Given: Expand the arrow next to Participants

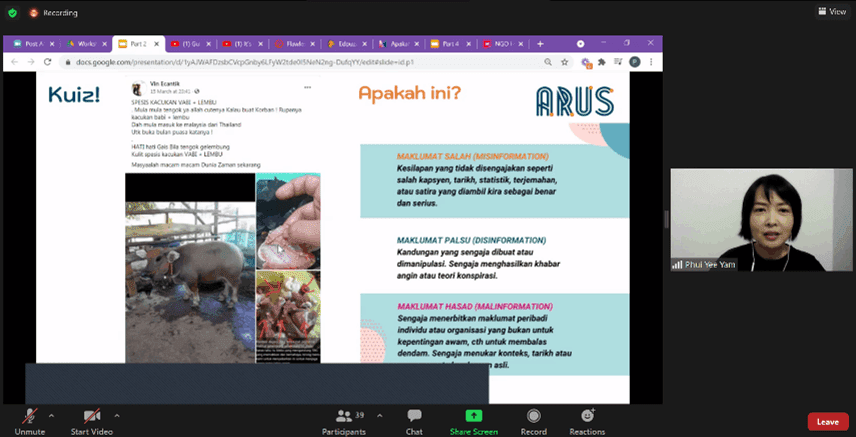Looking at the screenshot, I should (379, 416).
